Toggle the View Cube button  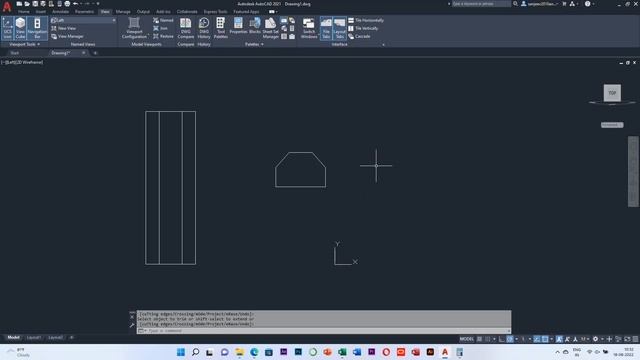20,28
